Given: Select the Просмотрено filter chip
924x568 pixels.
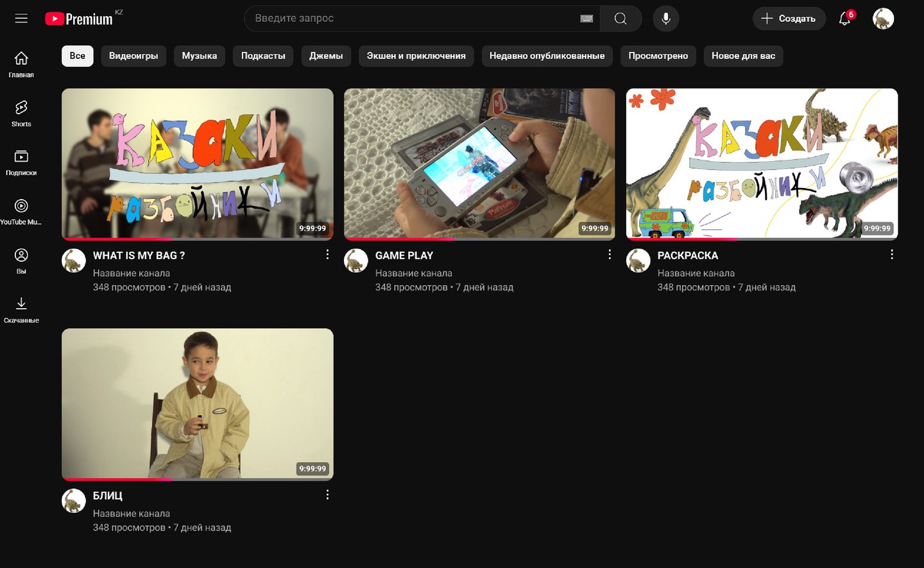Looking at the screenshot, I should 658,56.
